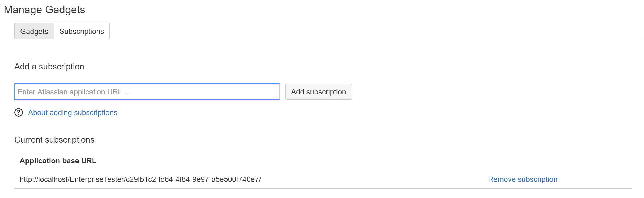This screenshot has width=644, height=198.
Task: Activate the Subscriptions tab label
Action: tap(82, 31)
